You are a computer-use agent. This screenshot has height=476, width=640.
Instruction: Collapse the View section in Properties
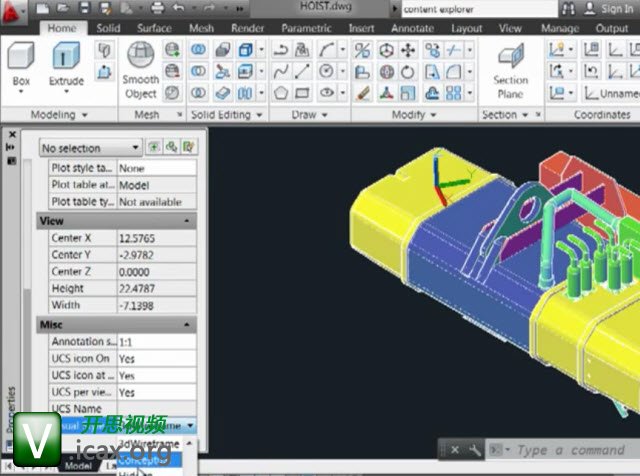pyautogui.click(x=188, y=220)
